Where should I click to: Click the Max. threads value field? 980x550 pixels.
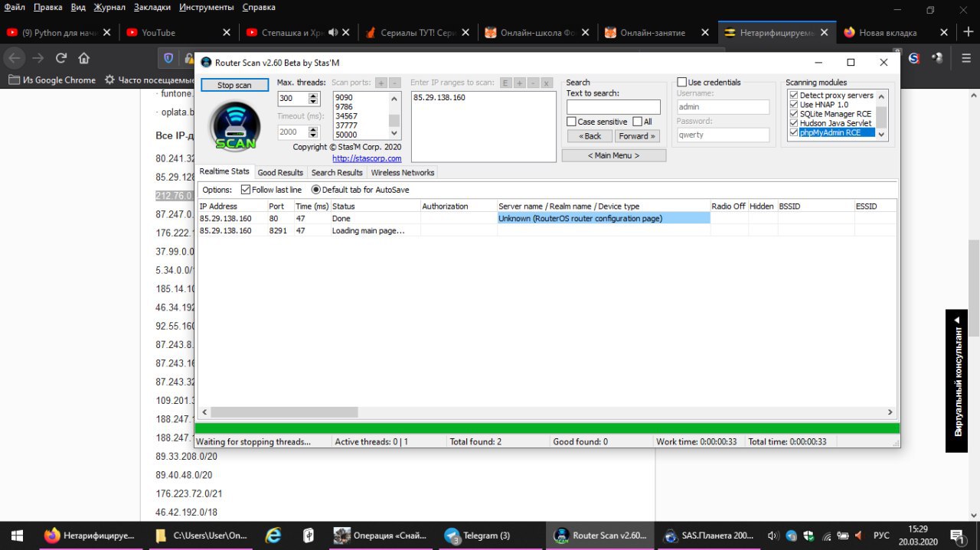[292, 99]
